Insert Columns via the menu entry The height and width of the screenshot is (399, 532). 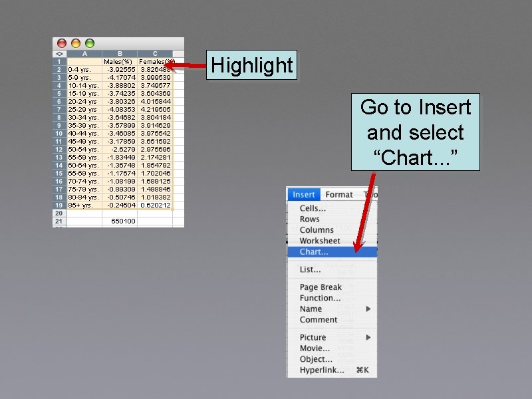[x=317, y=229]
